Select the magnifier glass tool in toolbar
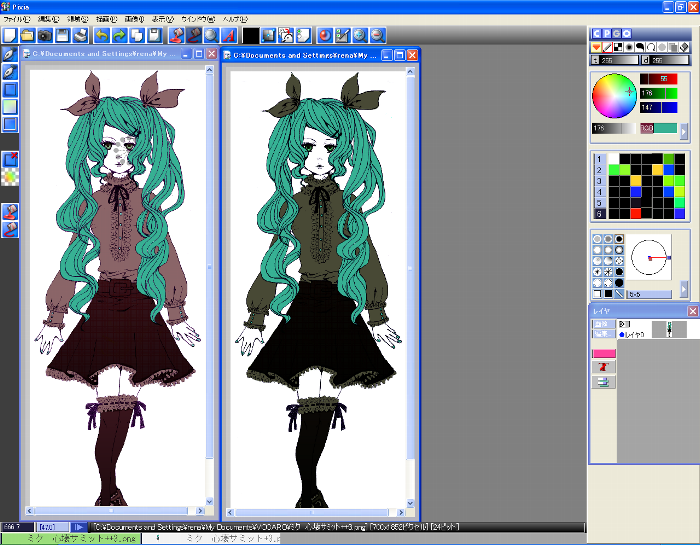Screen dimensions: 700x545 point(211,35)
